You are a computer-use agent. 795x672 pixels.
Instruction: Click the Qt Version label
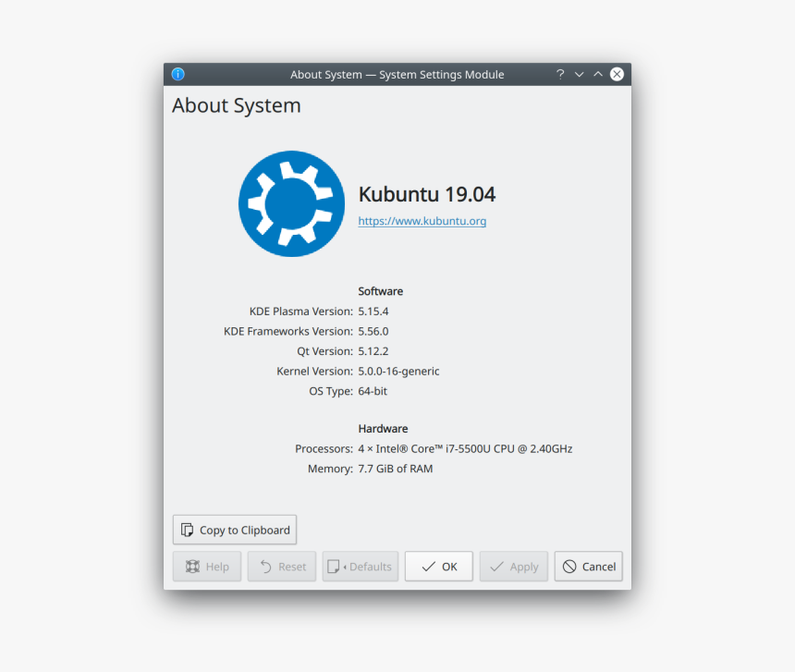pos(325,351)
